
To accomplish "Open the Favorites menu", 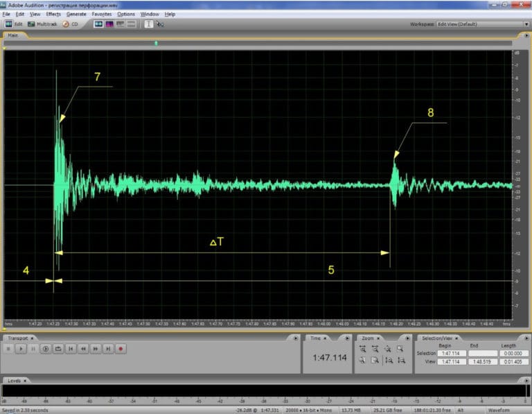I will point(102,15).
